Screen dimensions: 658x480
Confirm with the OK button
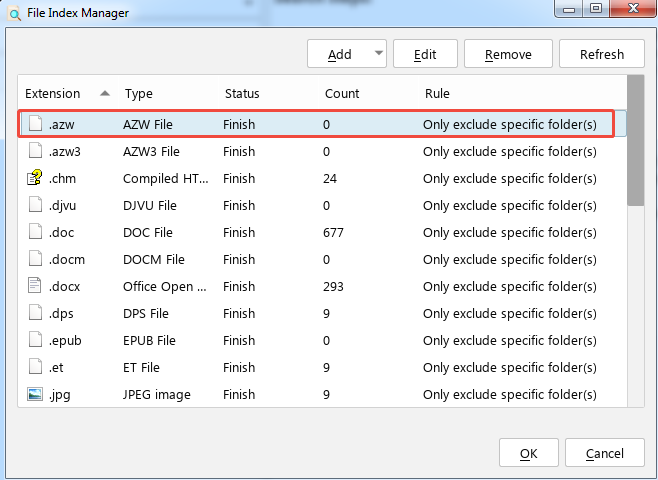pyautogui.click(x=527, y=454)
